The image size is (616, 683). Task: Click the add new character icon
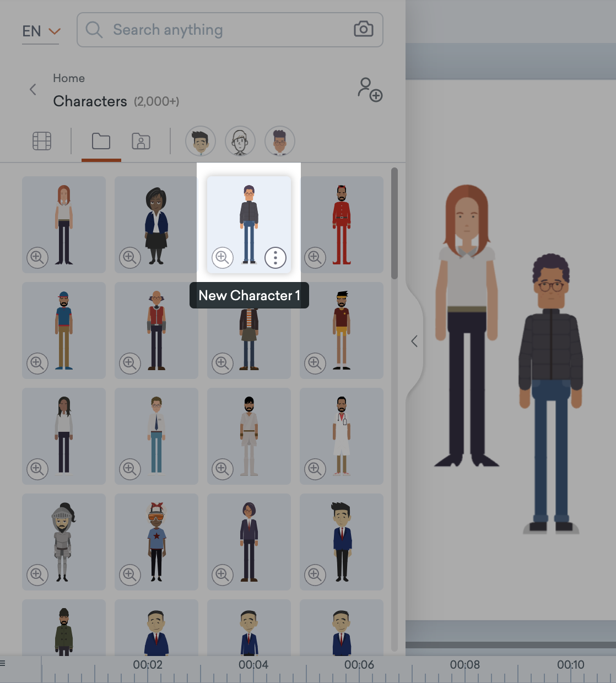coord(370,90)
